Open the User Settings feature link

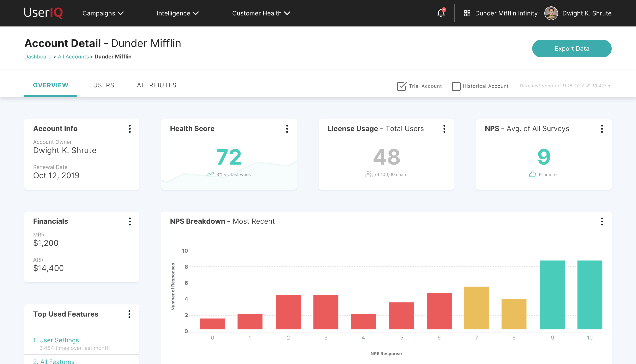(x=56, y=340)
